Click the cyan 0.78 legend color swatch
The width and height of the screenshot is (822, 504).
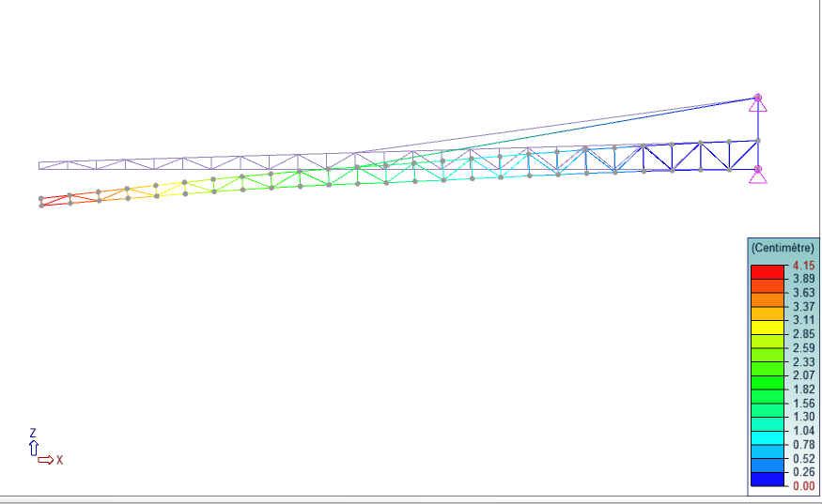(768, 438)
